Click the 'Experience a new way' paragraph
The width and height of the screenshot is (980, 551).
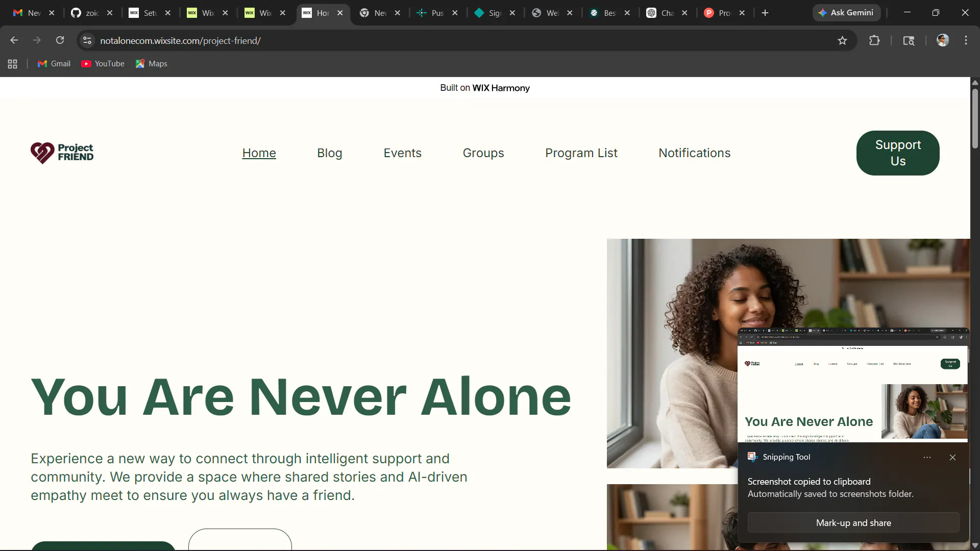click(x=249, y=477)
